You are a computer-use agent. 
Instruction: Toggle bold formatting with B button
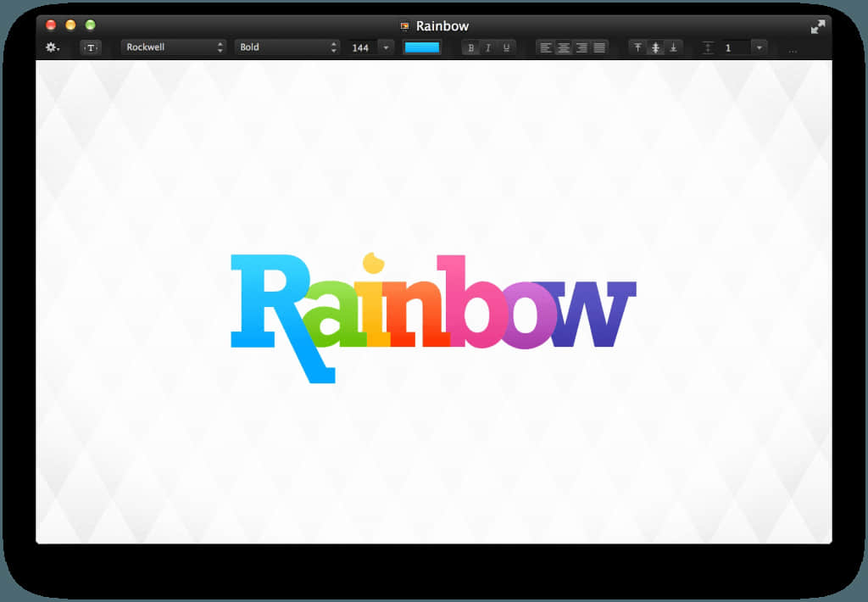pyautogui.click(x=471, y=47)
